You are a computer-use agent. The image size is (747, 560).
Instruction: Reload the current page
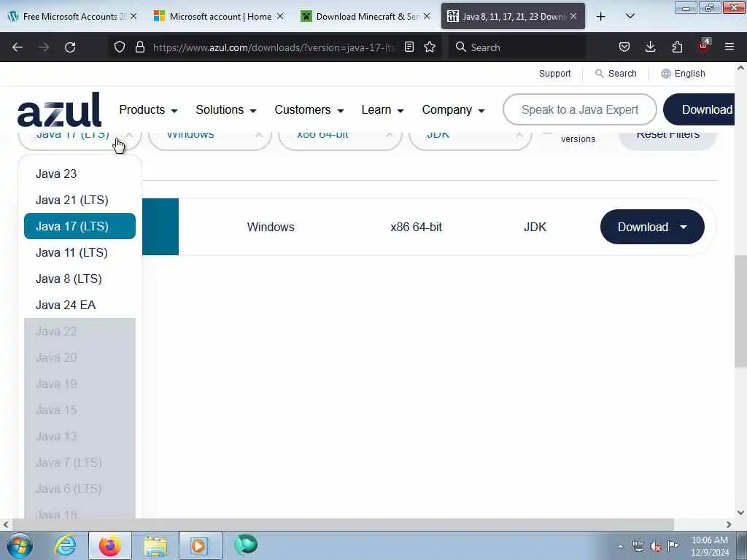tap(70, 47)
